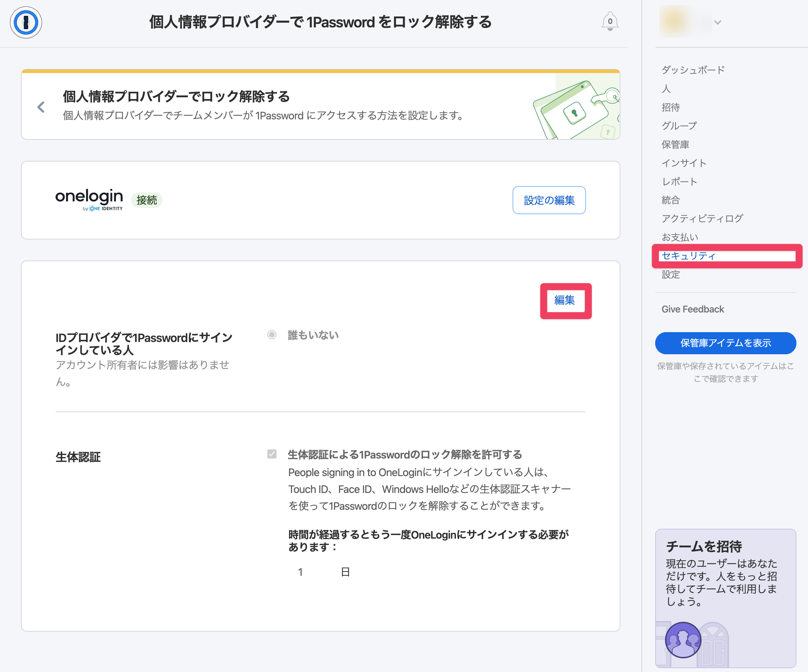Click the lock illustration in the banner
808x672 pixels.
coord(576,107)
